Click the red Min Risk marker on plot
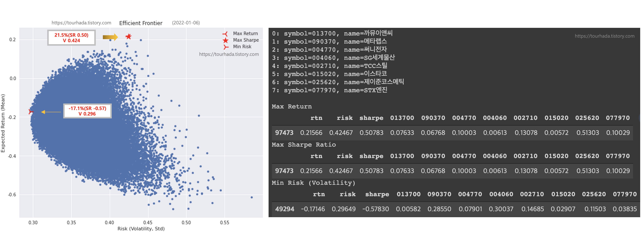This screenshot has height=235, width=644. (31, 112)
